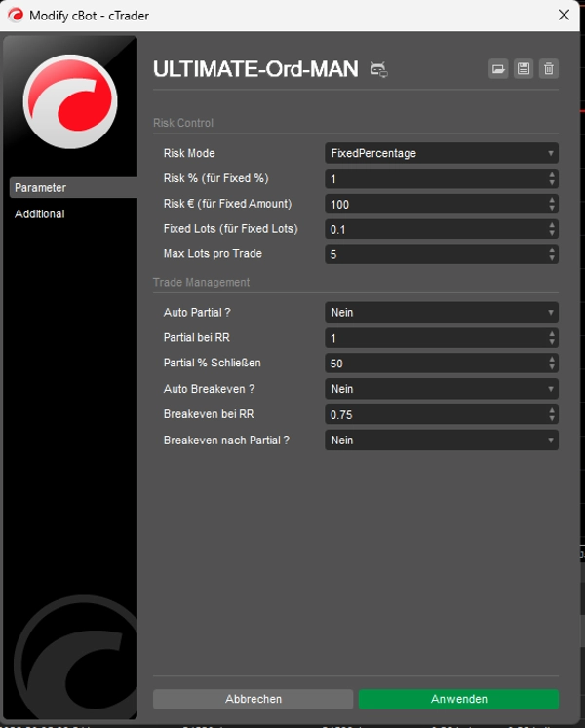Open the Auto Breakeven ? dropdown
Image resolution: width=585 pixels, height=728 pixels.
(x=441, y=389)
